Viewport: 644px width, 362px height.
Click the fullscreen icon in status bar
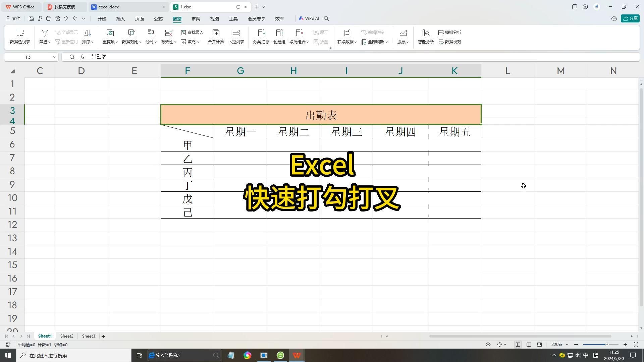[636, 345]
